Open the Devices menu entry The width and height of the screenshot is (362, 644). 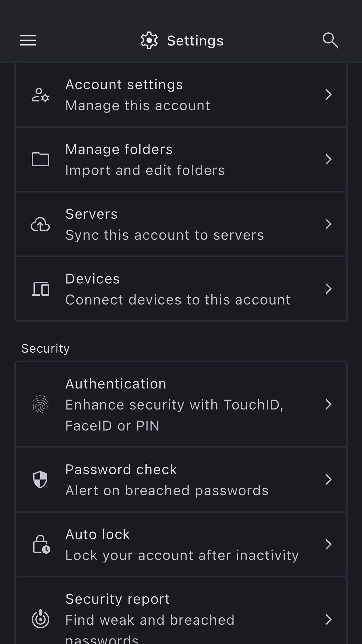175,289
